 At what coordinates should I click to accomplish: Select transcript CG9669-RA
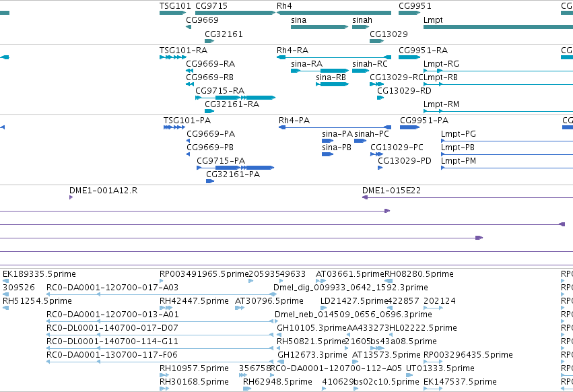[190, 71]
